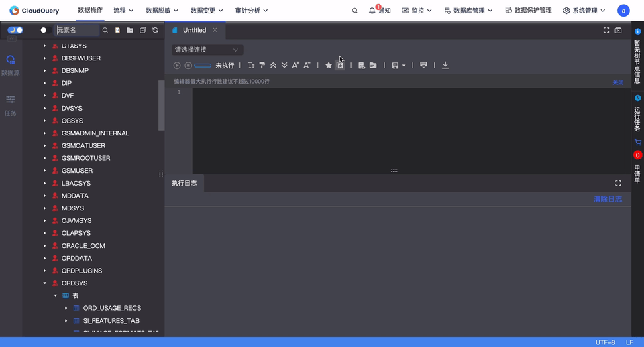Toggle the dark mode moon switch

click(x=15, y=30)
